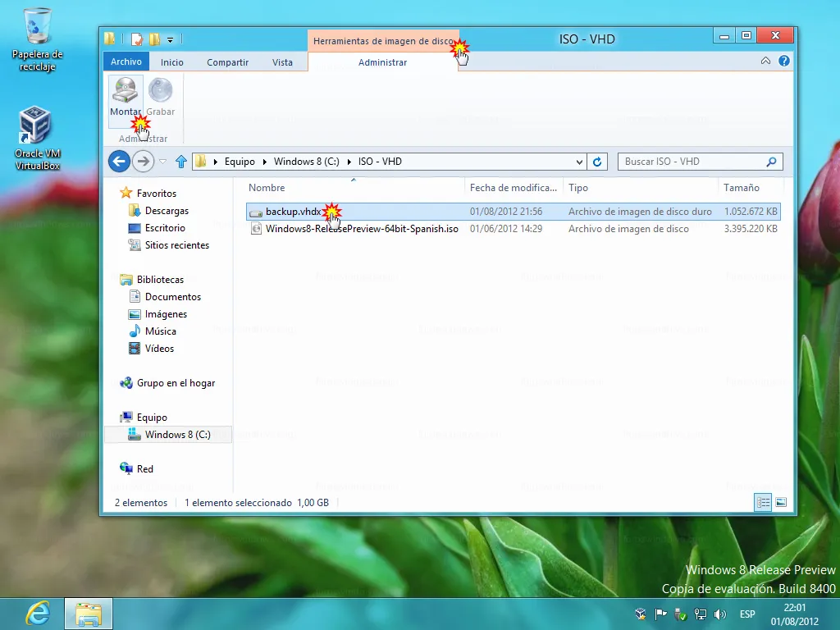Open the Action Center flag tray icon

tap(660, 614)
